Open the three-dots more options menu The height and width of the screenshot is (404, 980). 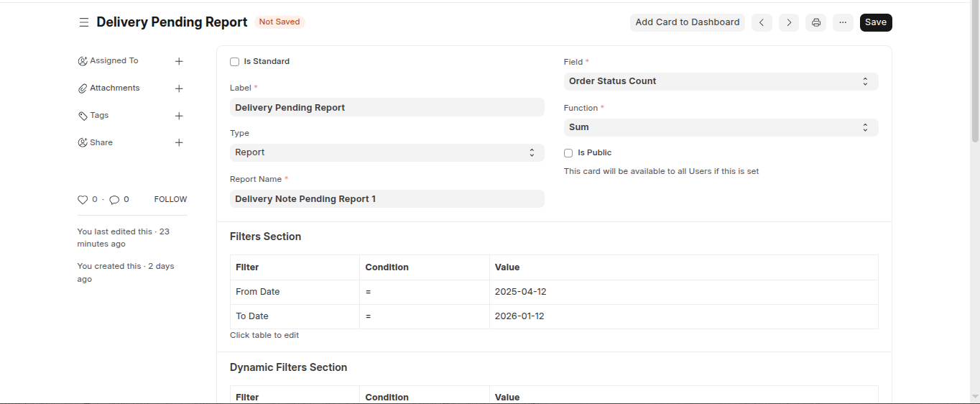point(843,22)
